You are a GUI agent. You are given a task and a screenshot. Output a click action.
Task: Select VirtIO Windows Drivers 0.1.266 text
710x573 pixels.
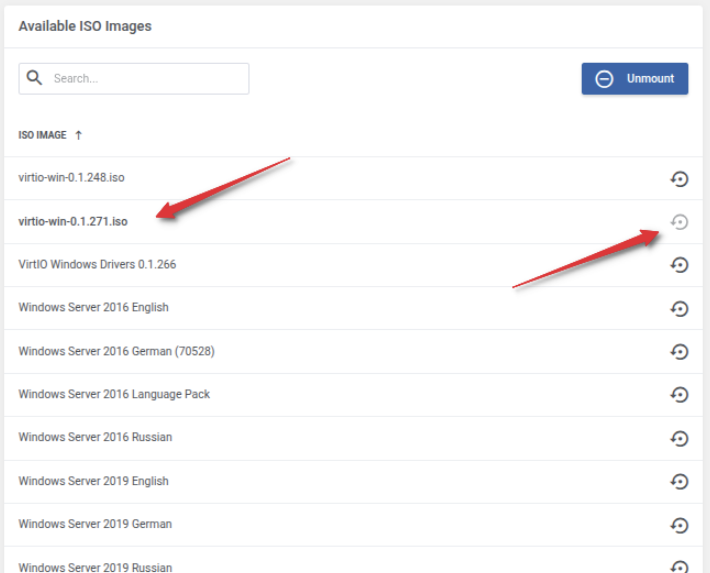(x=97, y=265)
